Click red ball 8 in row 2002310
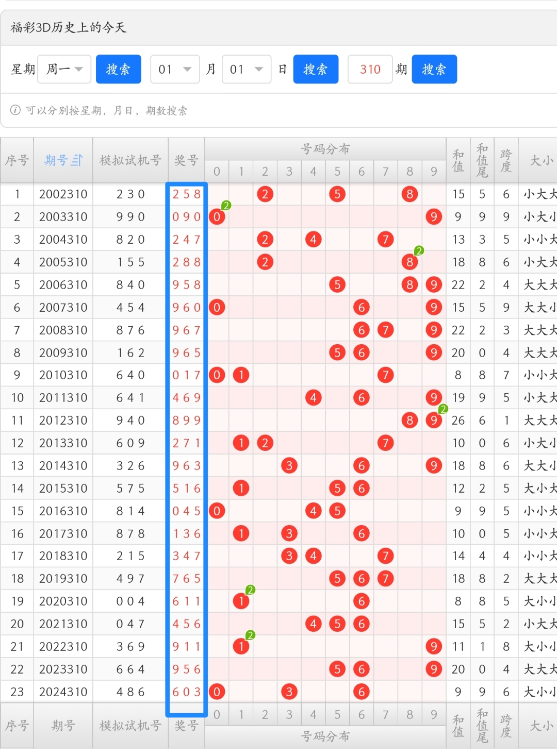Image resolution: width=557 pixels, height=756 pixels. (x=409, y=194)
